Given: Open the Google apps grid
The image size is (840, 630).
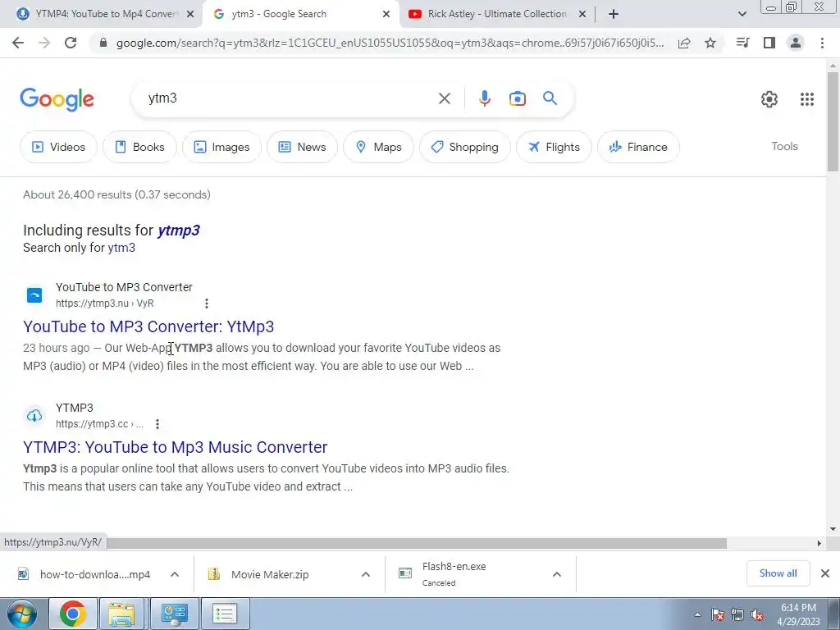Looking at the screenshot, I should click(807, 99).
